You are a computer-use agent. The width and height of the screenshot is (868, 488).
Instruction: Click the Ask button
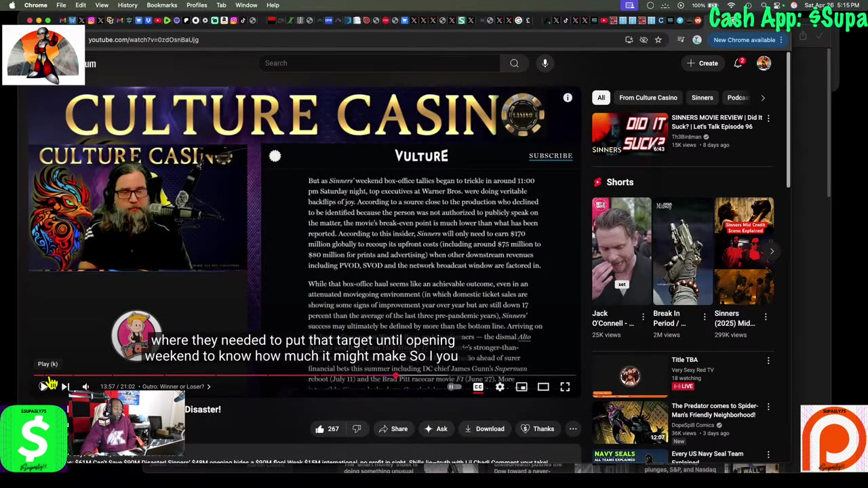click(436, 429)
